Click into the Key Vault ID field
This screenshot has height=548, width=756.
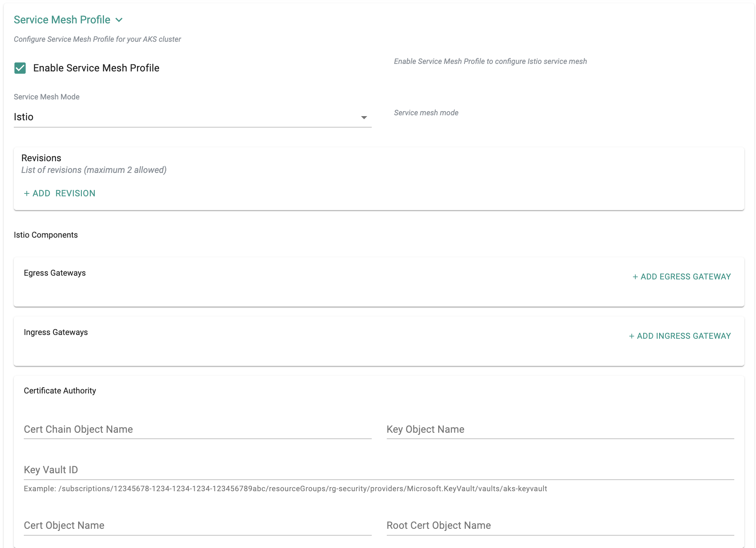pyautogui.click(x=378, y=470)
